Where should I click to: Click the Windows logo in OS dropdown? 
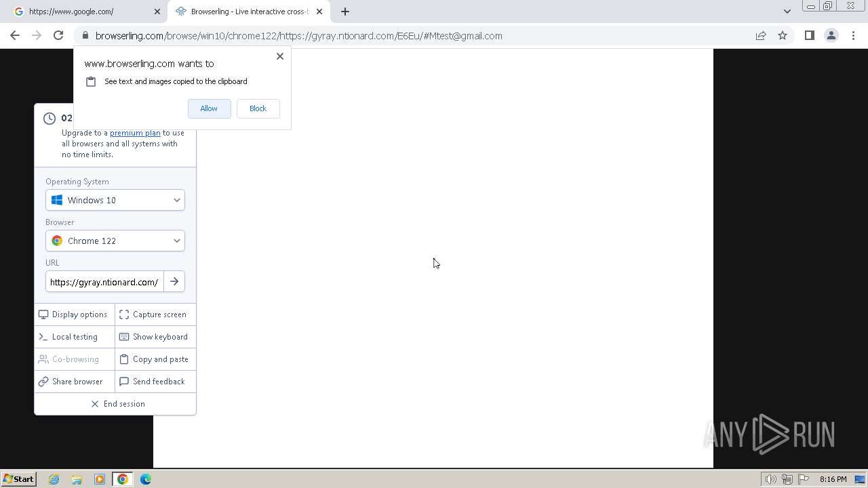tap(57, 200)
